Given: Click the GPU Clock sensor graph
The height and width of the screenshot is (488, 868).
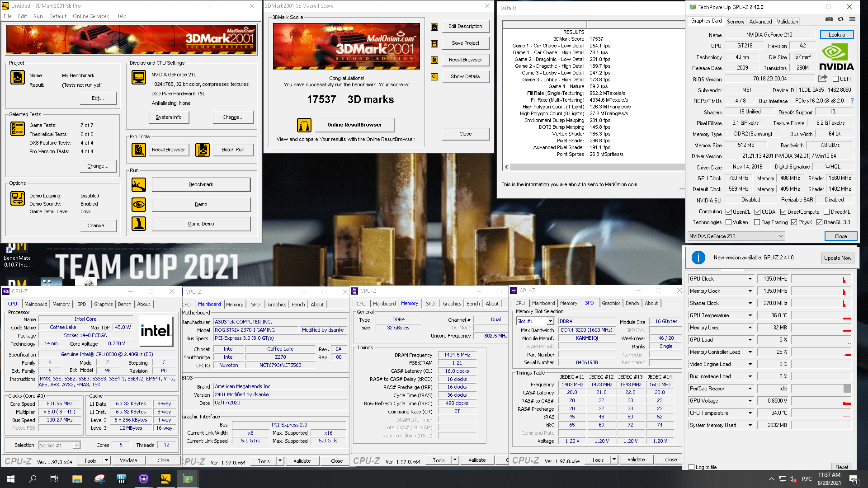Looking at the screenshot, I should [x=821, y=279].
